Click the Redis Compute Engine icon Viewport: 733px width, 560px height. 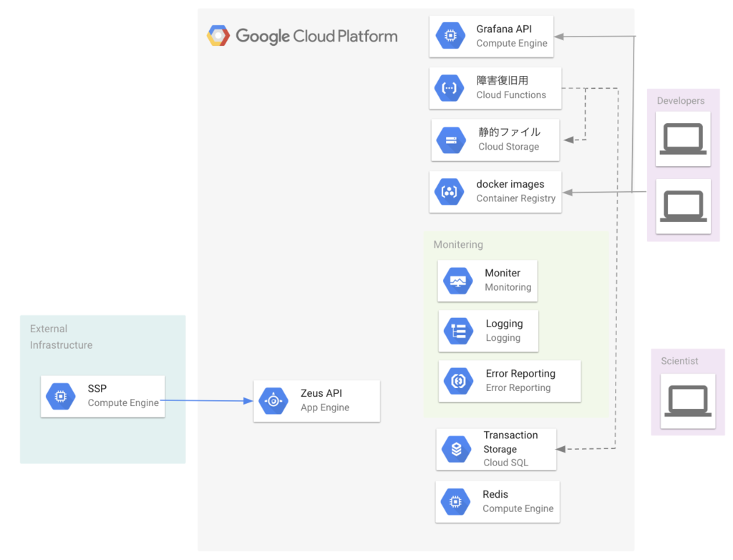tap(455, 502)
